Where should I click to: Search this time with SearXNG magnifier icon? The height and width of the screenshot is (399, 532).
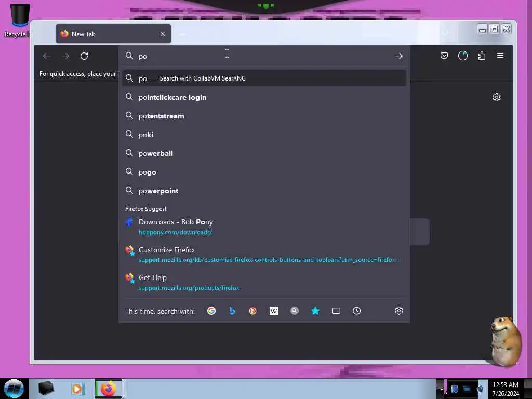pos(295,311)
